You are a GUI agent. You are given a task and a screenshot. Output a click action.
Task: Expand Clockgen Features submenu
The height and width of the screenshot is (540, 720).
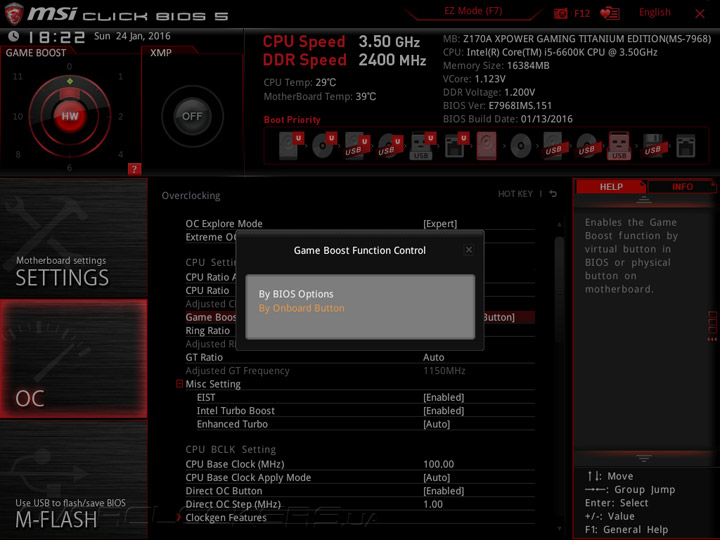(x=225, y=518)
